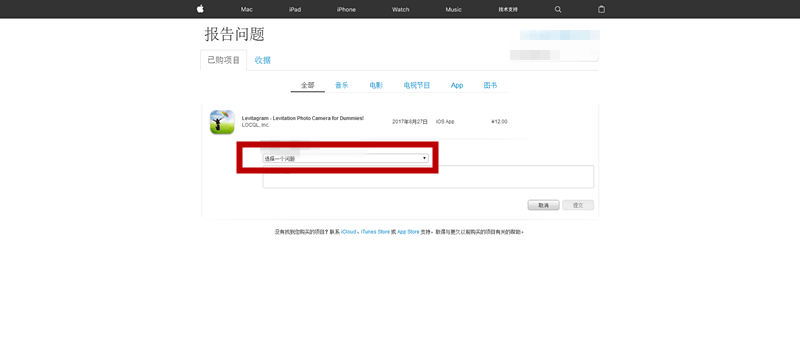Open the search magnifier icon
The width and height of the screenshot is (800, 360).
tap(558, 9)
